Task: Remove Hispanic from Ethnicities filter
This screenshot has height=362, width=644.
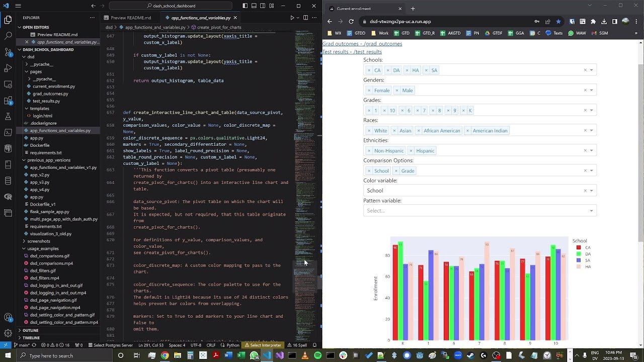Action: coord(411,151)
